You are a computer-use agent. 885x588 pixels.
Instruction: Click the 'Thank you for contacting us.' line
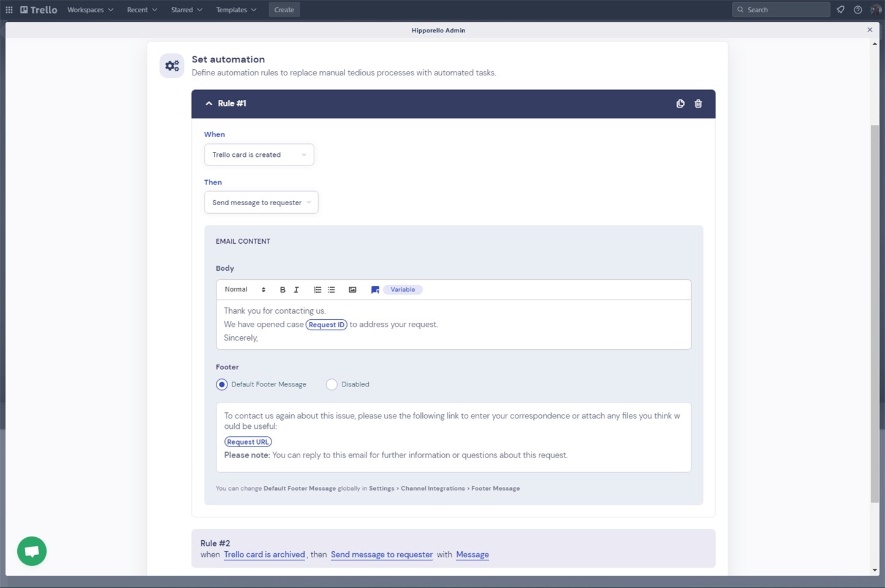tap(275, 311)
